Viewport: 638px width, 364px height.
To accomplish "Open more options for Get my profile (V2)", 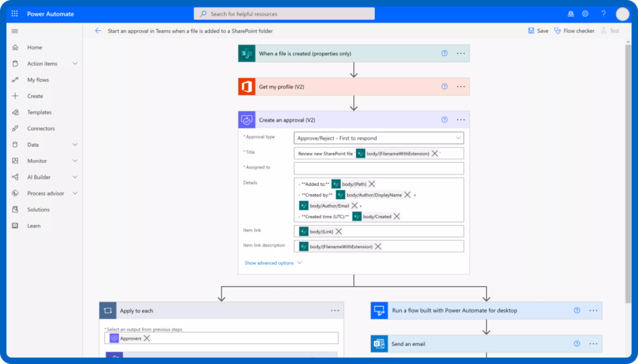I will click(461, 86).
